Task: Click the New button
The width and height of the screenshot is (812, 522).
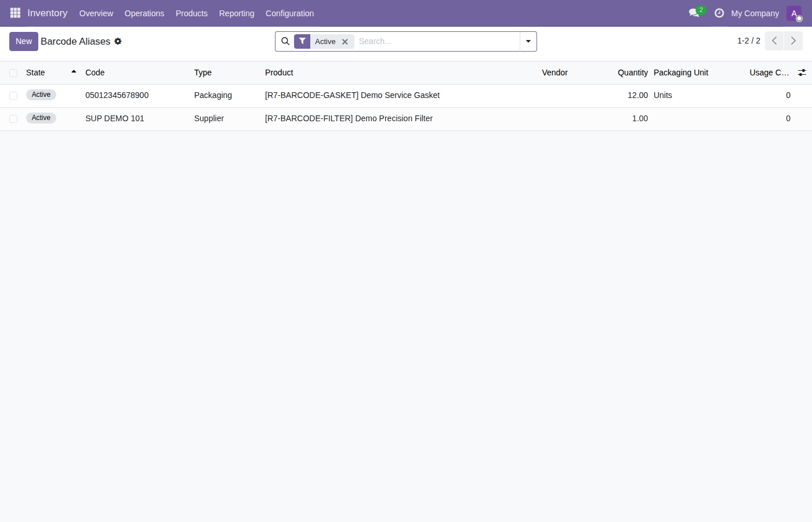Action: click(x=24, y=41)
